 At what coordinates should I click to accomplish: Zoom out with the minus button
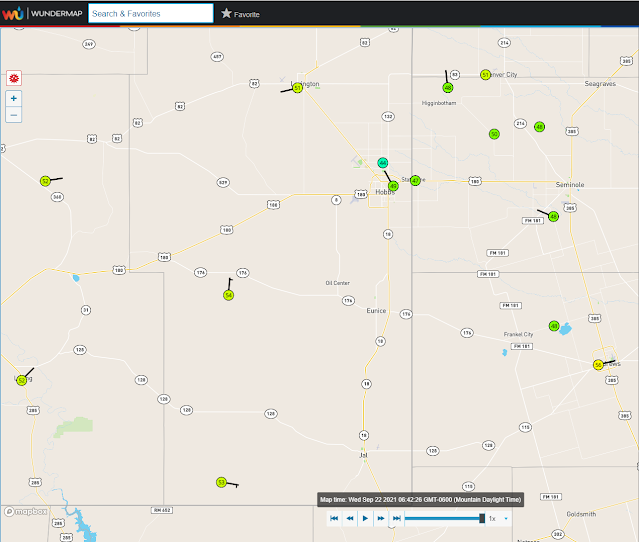pos(14,115)
